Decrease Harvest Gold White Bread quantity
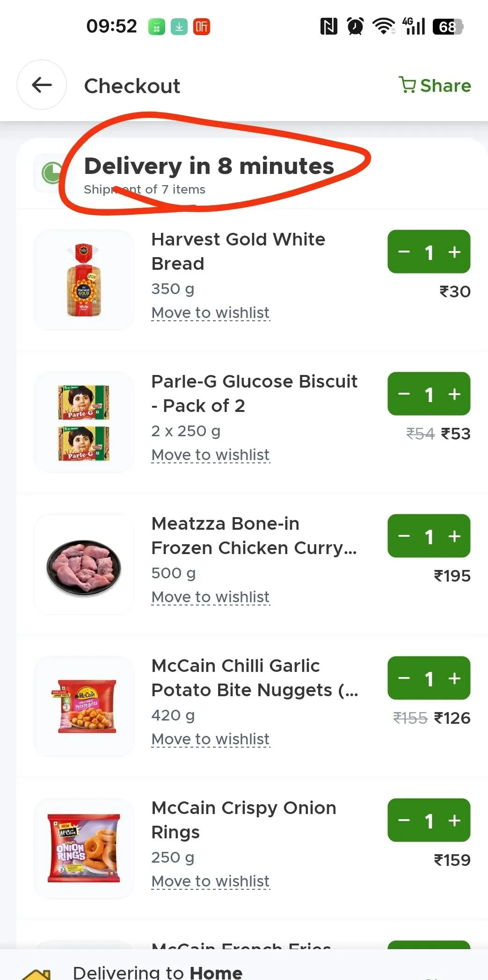The height and width of the screenshot is (980, 488). pos(404,252)
